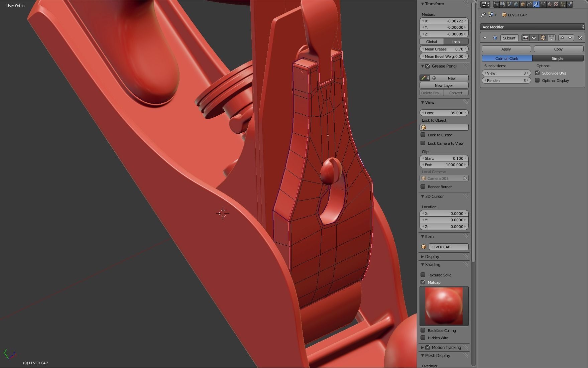Toggle Subsurf viewport visibility eye icon
588x368 pixels.
point(534,38)
